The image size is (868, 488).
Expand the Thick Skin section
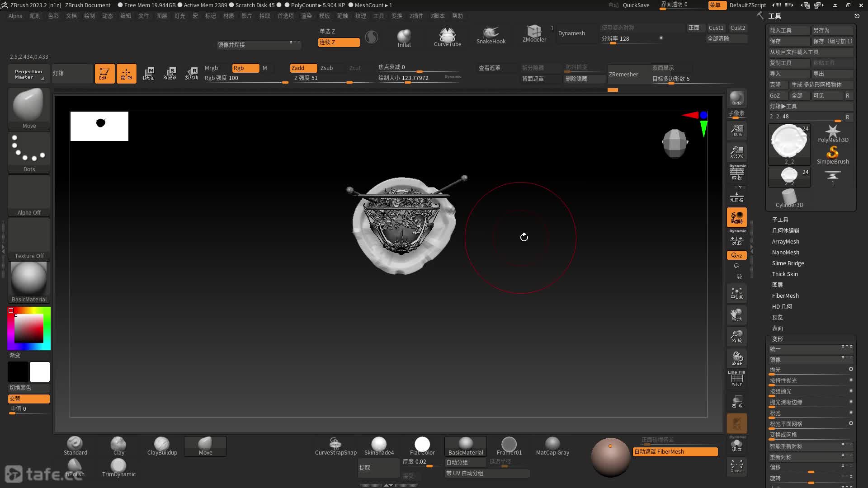tap(785, 274)
